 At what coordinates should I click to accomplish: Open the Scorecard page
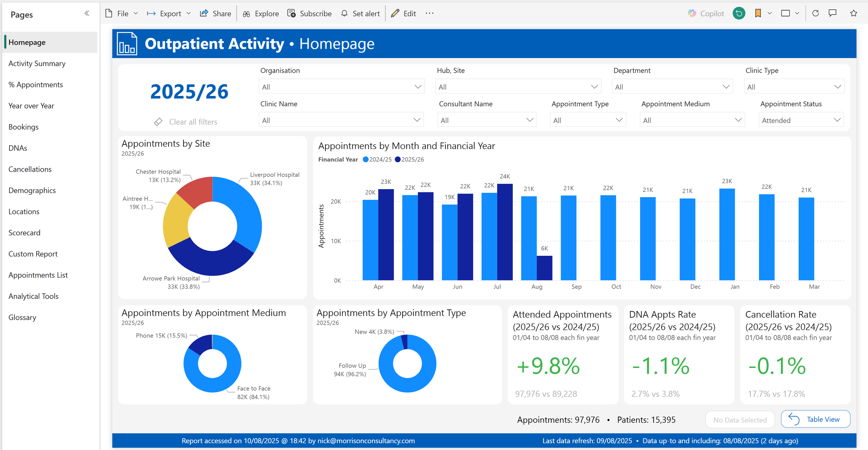coord(24,233)
